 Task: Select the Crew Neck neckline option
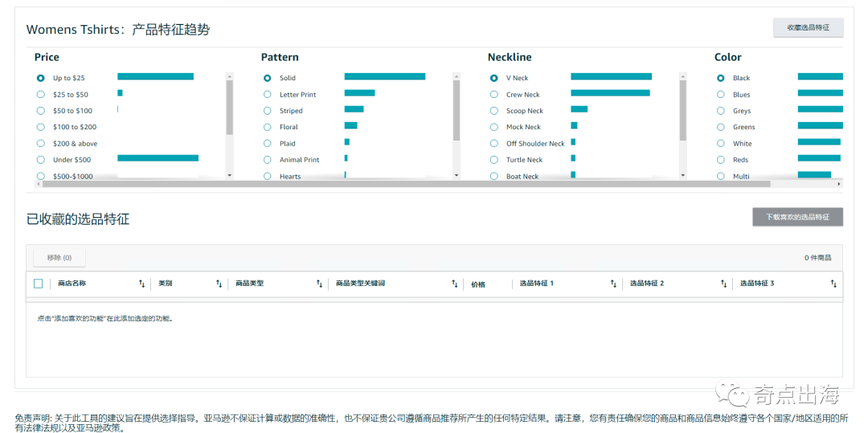[x=494, y=95]
